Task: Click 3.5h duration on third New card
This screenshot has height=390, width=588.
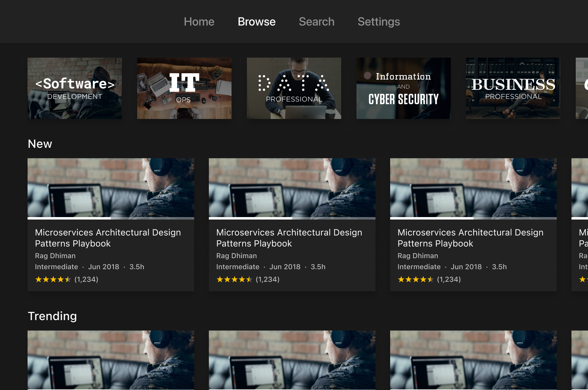Action: tap(499, 267)
